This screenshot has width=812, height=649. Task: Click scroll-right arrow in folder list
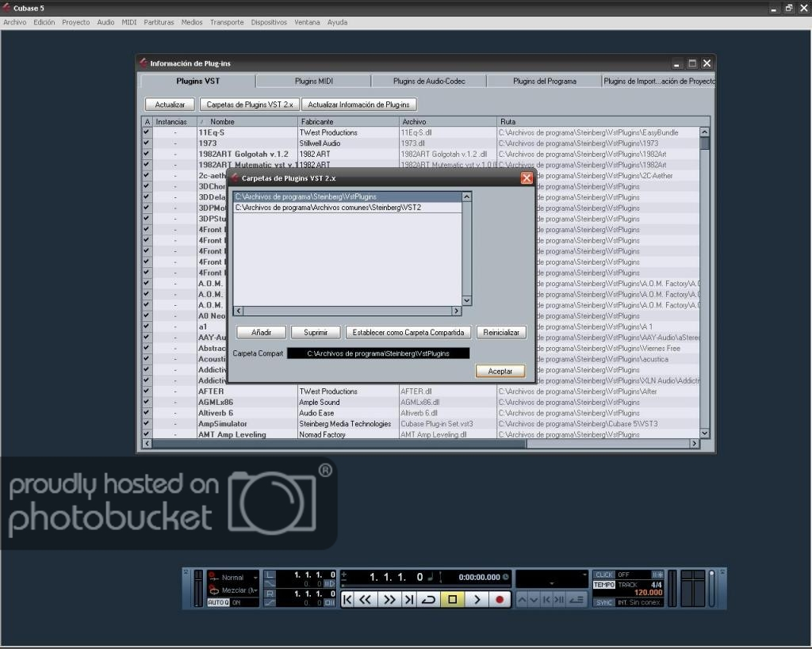456,311
